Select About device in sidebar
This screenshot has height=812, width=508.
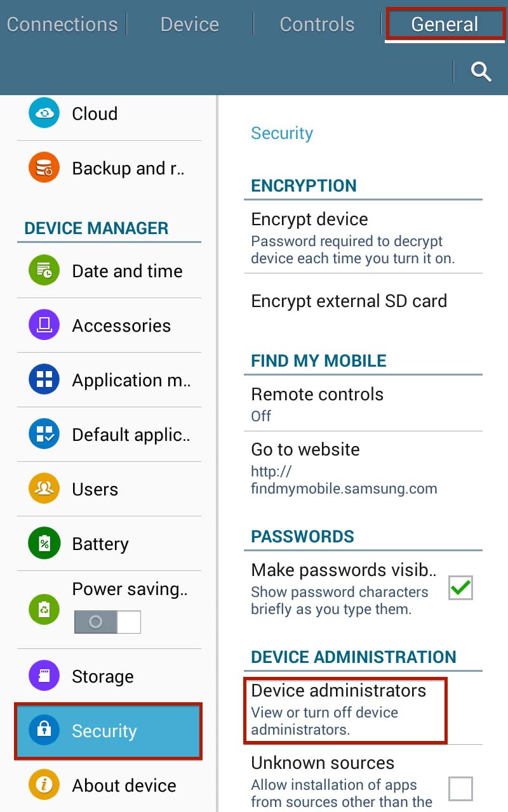tap(123, 785)
